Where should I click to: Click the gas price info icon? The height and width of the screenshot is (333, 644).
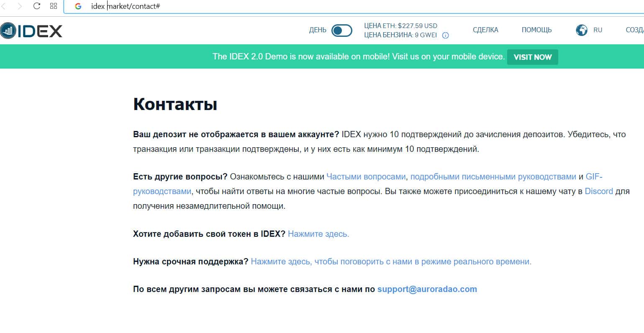pos(446,36)
